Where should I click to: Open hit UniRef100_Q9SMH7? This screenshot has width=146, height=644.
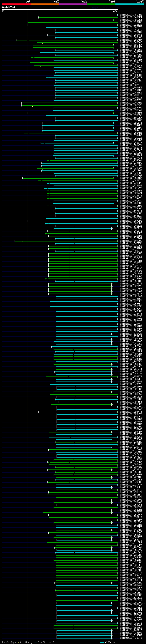131,40
